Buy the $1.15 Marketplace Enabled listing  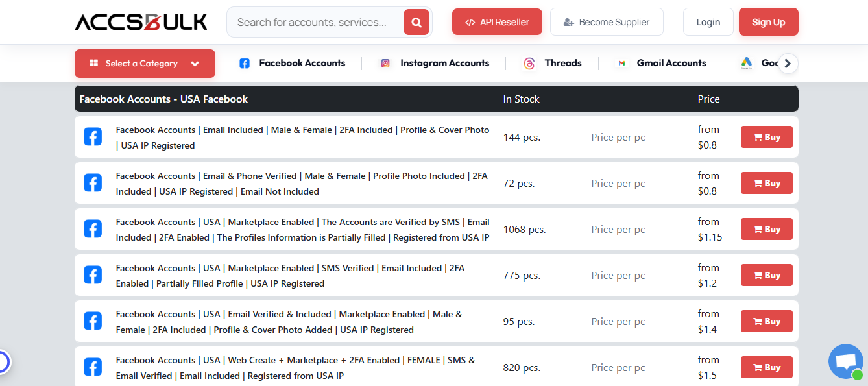coord(767,229)
